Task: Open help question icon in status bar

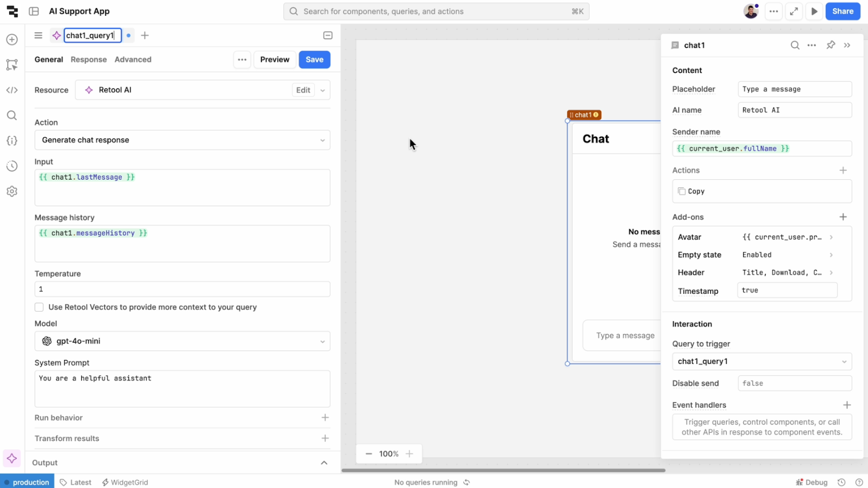Action: point(859,482)
